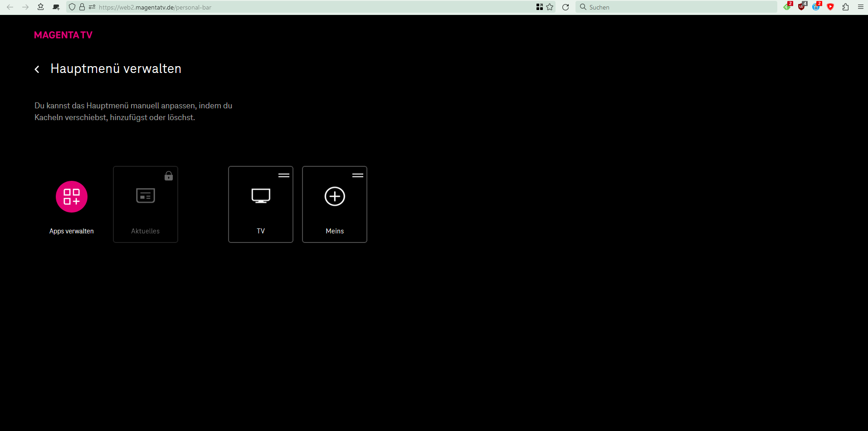The width and height of the screenshot is (868, 431).
Task: Click the lock icon on the Aktuelles tile
Action: point(169,176)
